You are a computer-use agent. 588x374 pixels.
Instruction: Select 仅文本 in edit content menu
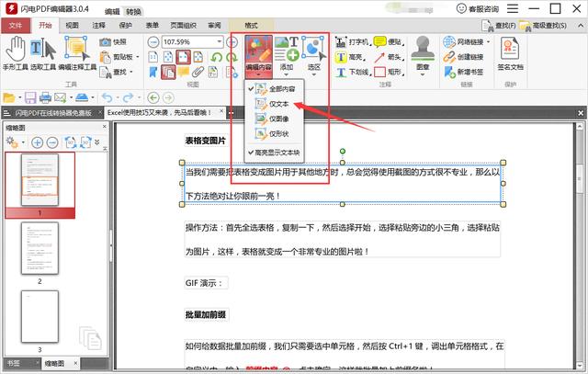pos(274,104)
